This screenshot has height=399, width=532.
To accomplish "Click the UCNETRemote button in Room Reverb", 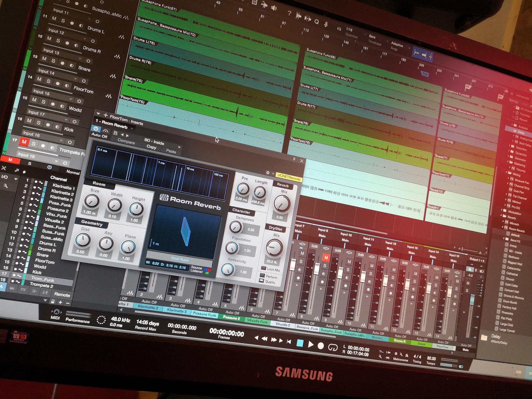I will coord(289,177).
